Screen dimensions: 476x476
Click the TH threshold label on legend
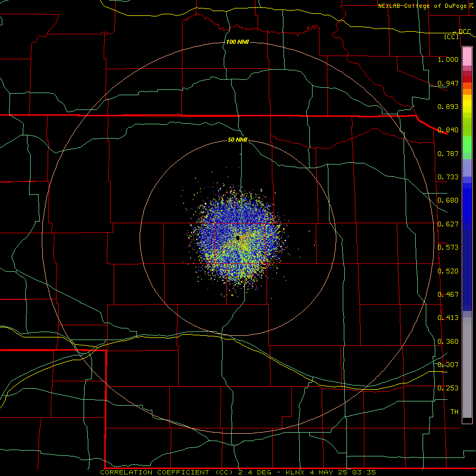(x=454, y=412)
